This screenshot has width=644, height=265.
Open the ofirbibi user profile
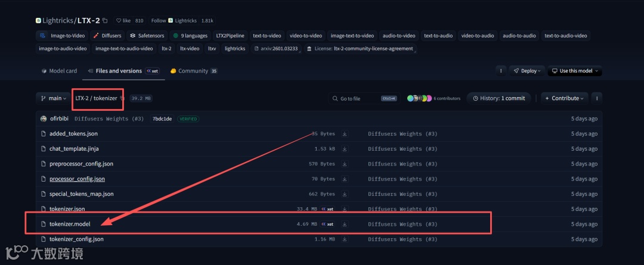59,119
